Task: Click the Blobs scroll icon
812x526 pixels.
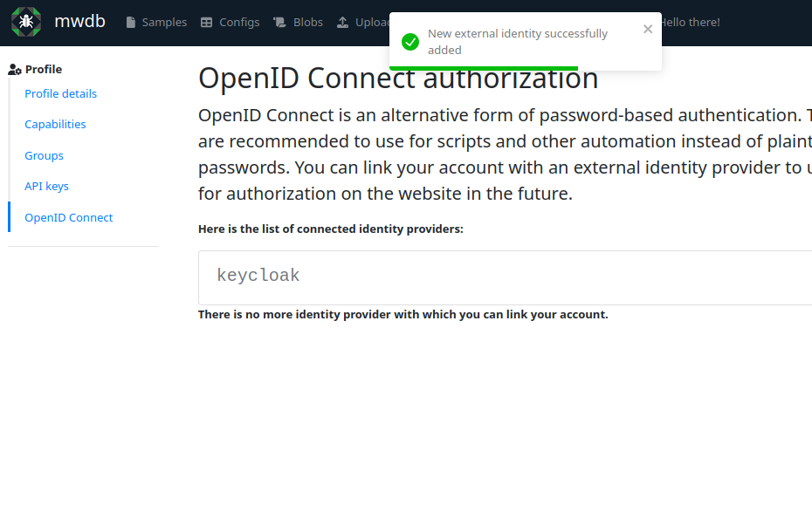Action: [x=279, y=22]
